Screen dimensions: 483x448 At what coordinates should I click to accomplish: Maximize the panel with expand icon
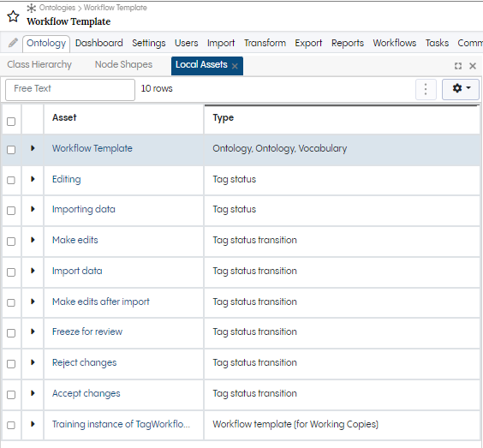pyautogui.click(x=458, y=66)
